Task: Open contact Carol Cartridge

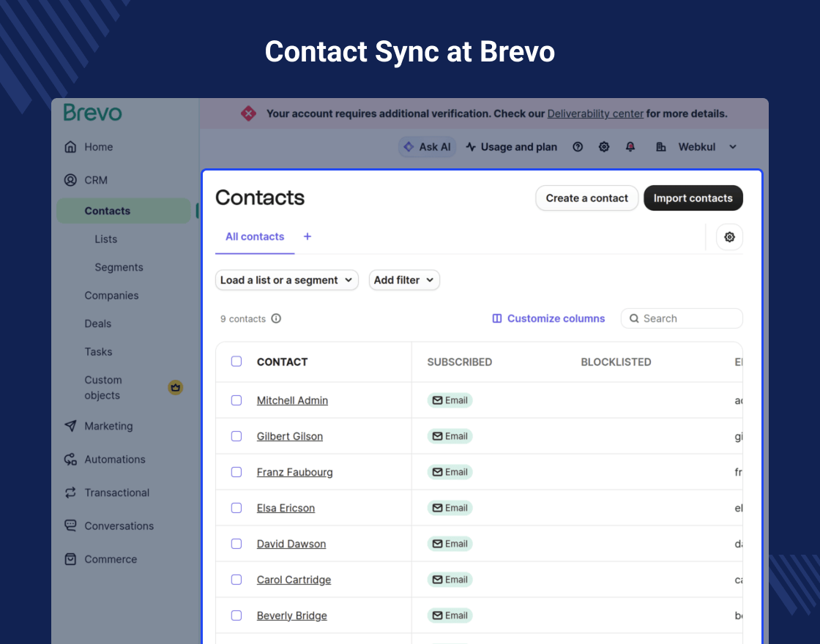Action: pos(294,580)
